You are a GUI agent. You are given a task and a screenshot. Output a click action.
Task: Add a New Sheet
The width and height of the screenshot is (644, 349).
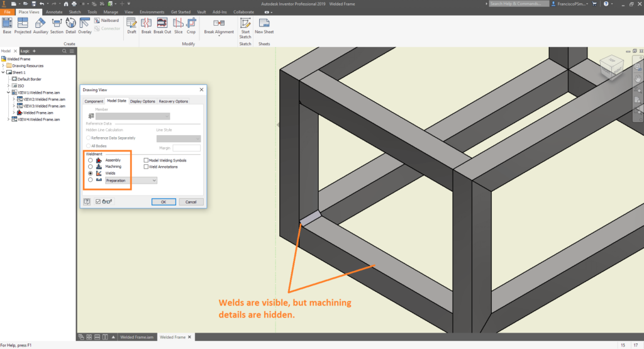(264, 25)
